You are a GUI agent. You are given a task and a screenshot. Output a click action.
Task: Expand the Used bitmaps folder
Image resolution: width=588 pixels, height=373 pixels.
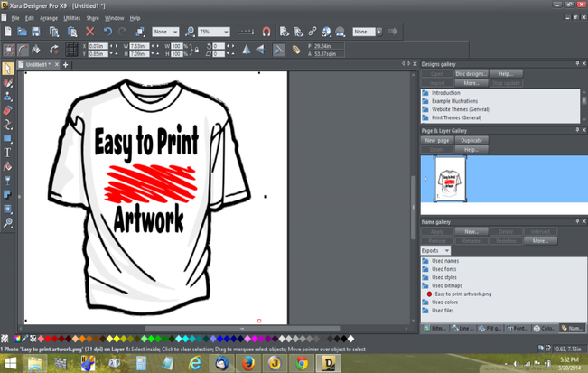point(425,285)
